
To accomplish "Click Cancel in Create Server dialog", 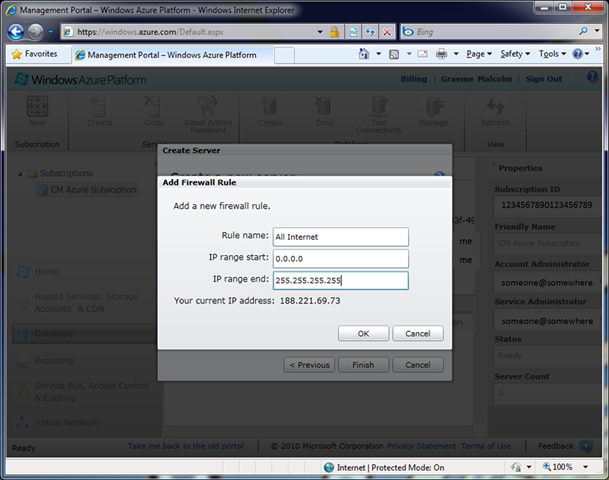I will pos(418,365).
